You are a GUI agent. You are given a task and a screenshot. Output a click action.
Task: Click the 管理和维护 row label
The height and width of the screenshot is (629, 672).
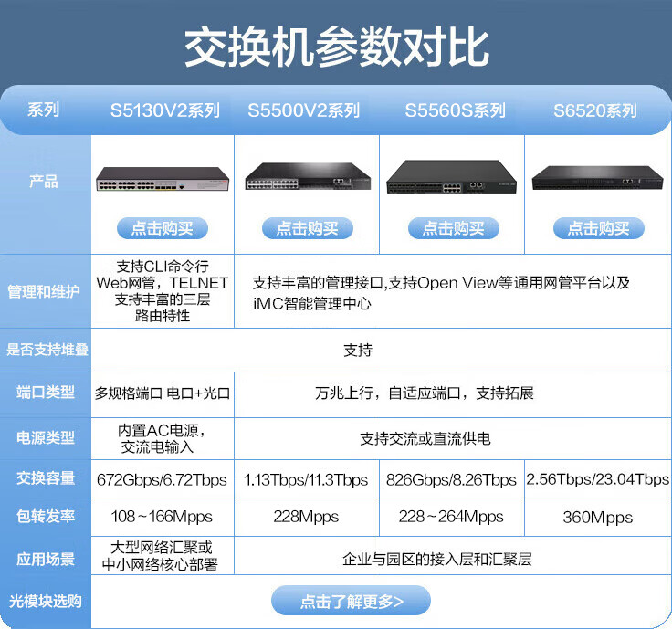pyautogui.click(x=44, y=292)
